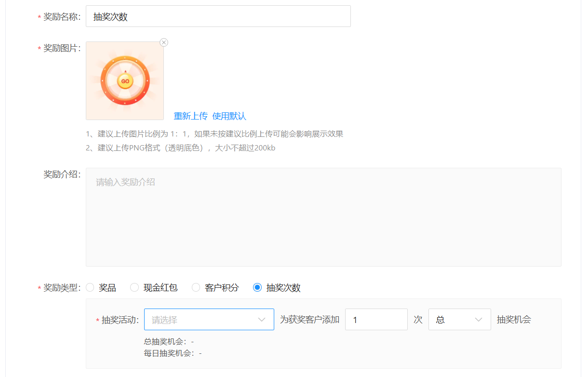Image resolution: width=588 pixels, height=377 pixels.
Task: Remove the uploaded reward image via the X icon
Action: pos(164,42)
